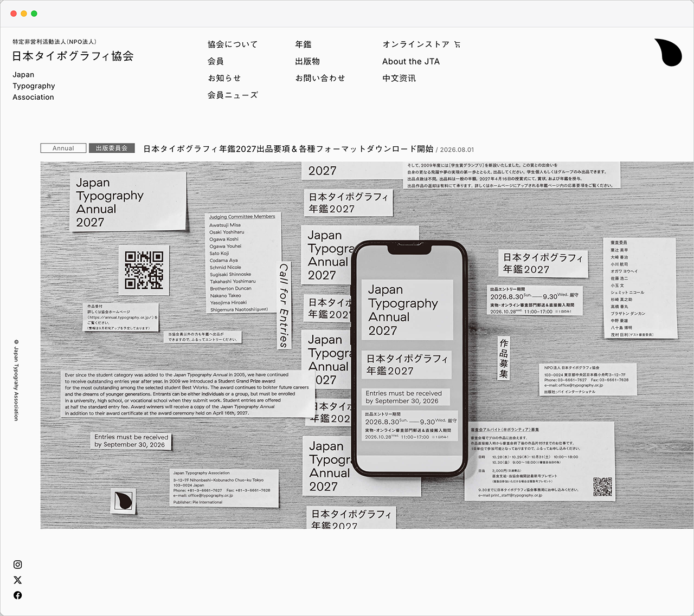Open 会員ニュース menu item
The height and width of the screenshot is (616, 694).
click(233, 95)
